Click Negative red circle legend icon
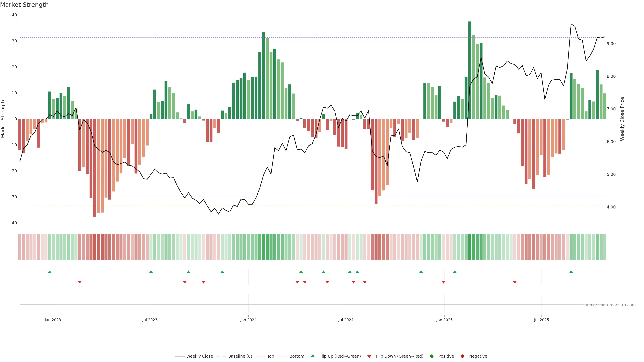The image size is (644, 362). click(462, 356)
